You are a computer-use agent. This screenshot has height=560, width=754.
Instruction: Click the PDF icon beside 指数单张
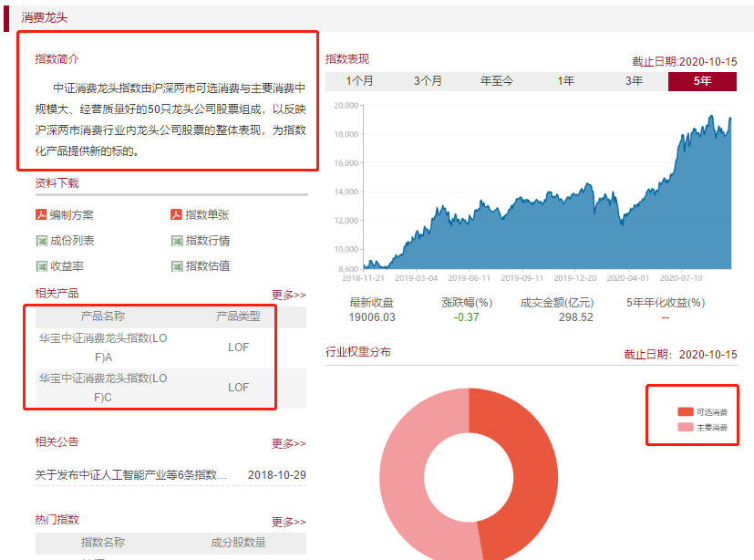point(177,214)
